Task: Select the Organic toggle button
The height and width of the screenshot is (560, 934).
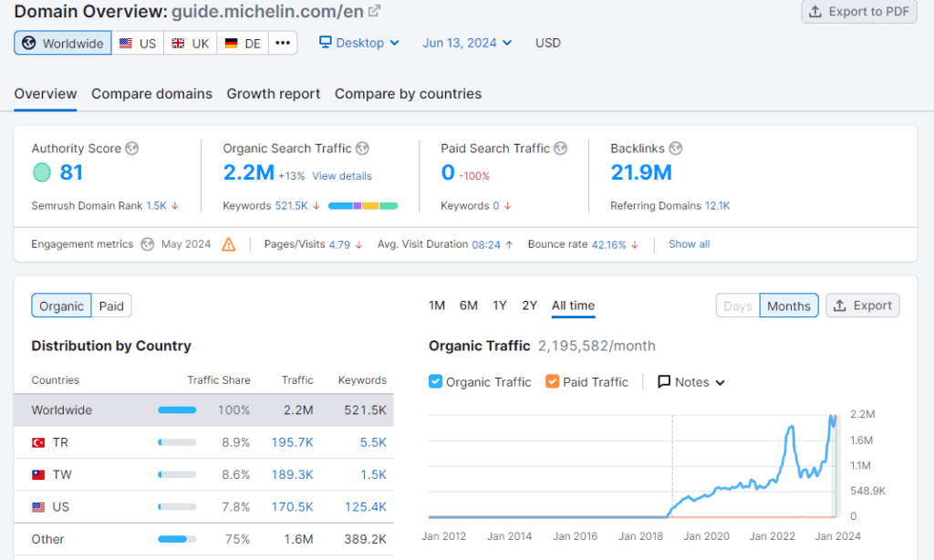Action: [x=61, y=306]
